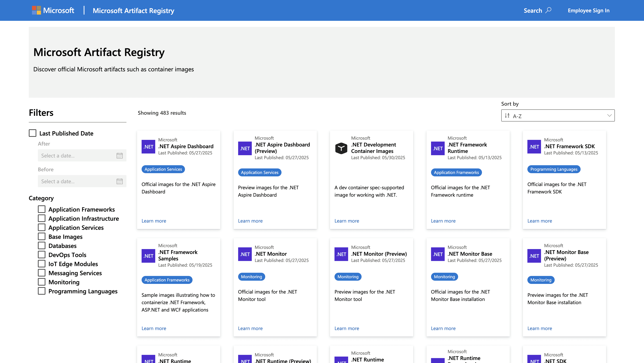
Task: Open Learn more for .NET Development Container Images
Action: 347,221
